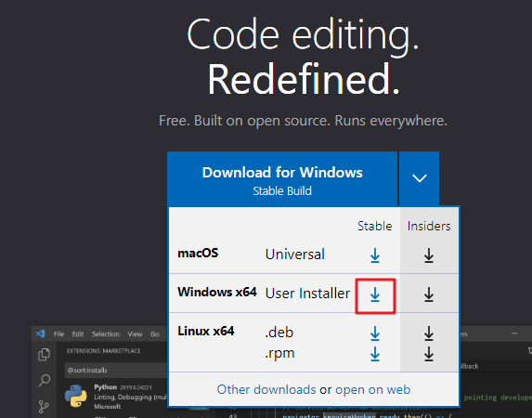Open the Other downloads link

coord(266,389)
